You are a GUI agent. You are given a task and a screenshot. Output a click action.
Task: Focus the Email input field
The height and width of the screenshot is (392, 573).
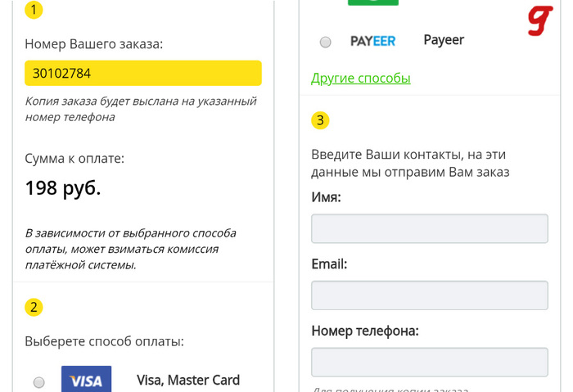429,295
